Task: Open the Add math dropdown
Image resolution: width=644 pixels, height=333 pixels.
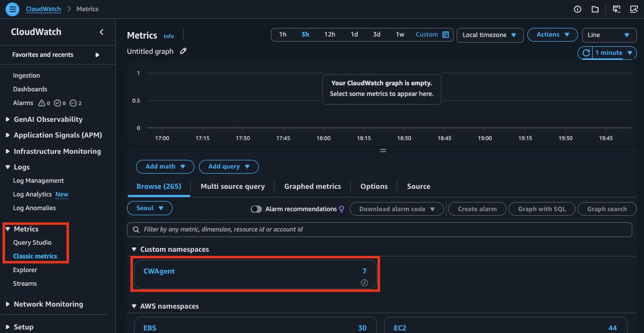Action: pyautogui.click(x=165, y=166)
